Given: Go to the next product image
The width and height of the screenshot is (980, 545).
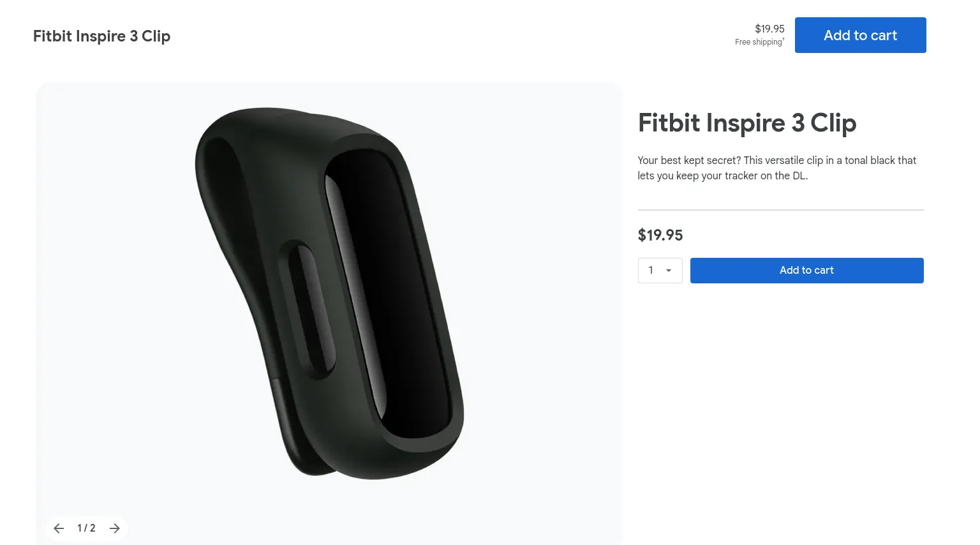Looking at the screenshot, I should (x=115, y=528).
